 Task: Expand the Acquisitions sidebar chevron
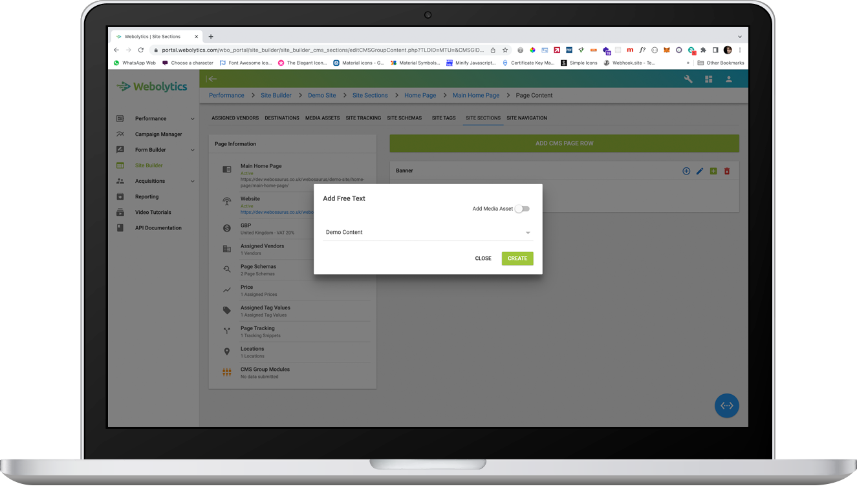pos(192,181)
